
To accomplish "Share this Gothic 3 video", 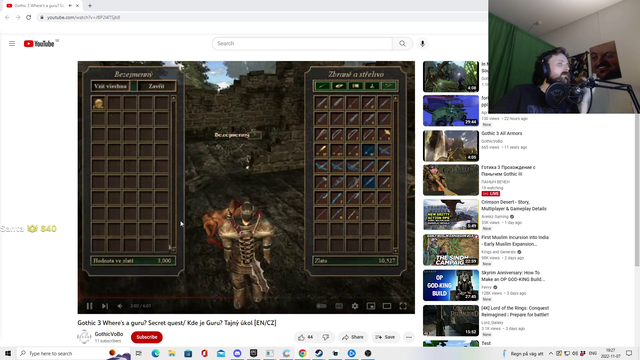I will click(353, 337).
